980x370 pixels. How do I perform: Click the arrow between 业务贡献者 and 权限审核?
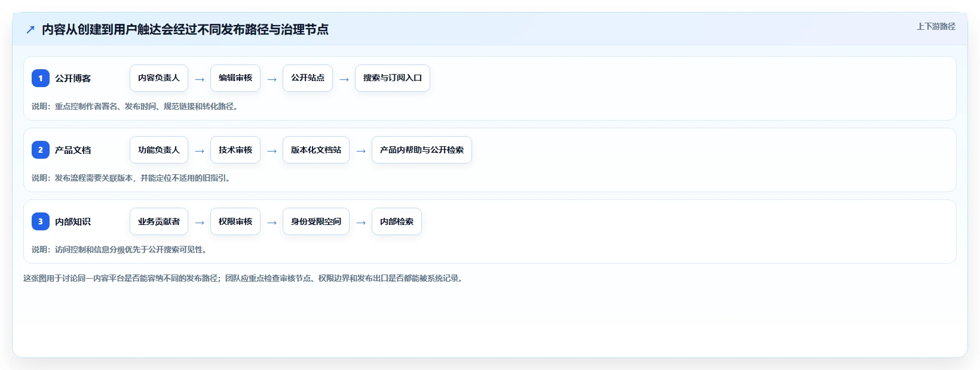click(200, 223)
